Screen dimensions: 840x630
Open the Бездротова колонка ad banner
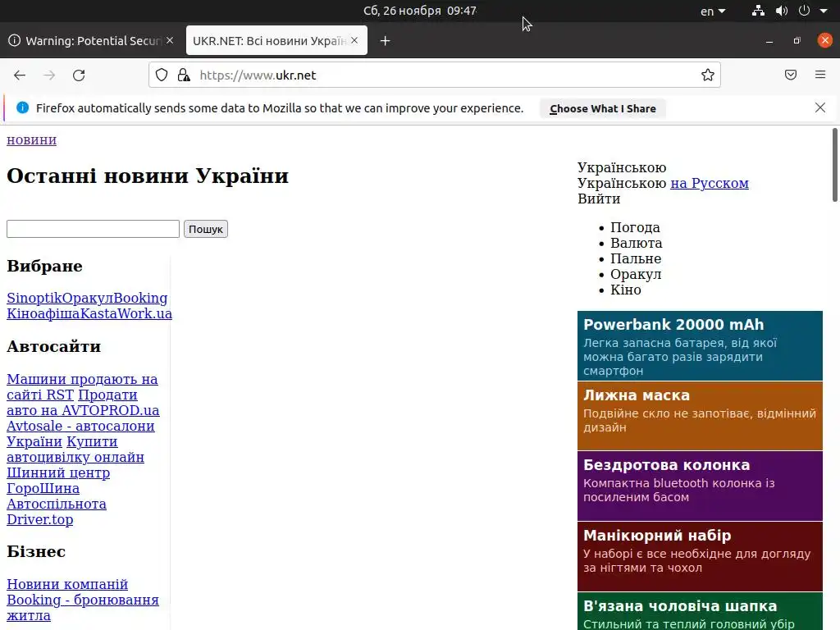[700, 486]
